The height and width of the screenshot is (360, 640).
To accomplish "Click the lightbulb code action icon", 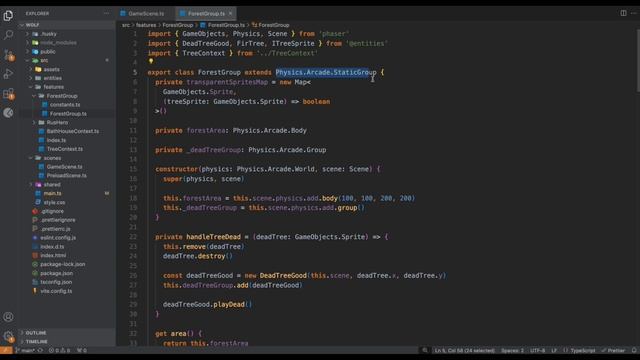I will click(151, 62).
